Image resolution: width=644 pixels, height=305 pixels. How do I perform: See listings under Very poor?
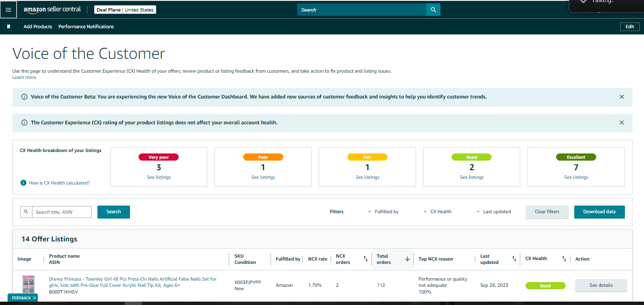coord(159,177)
